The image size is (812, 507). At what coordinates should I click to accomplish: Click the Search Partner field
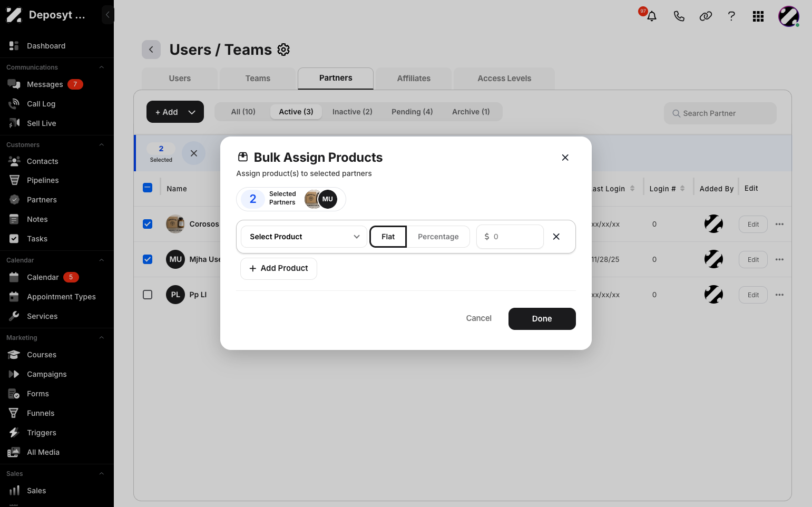click(x=720, y=113)
